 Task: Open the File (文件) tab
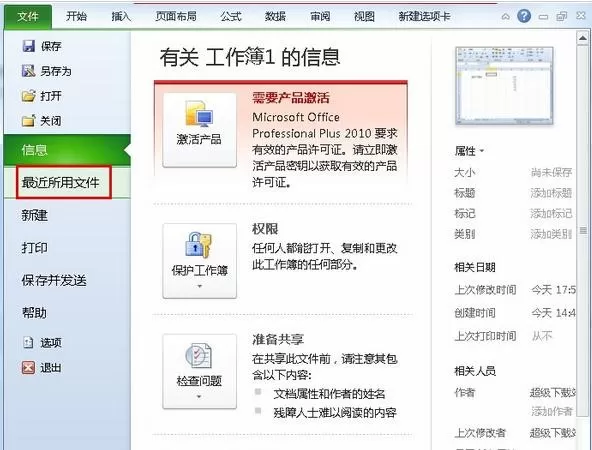[28, 17]
